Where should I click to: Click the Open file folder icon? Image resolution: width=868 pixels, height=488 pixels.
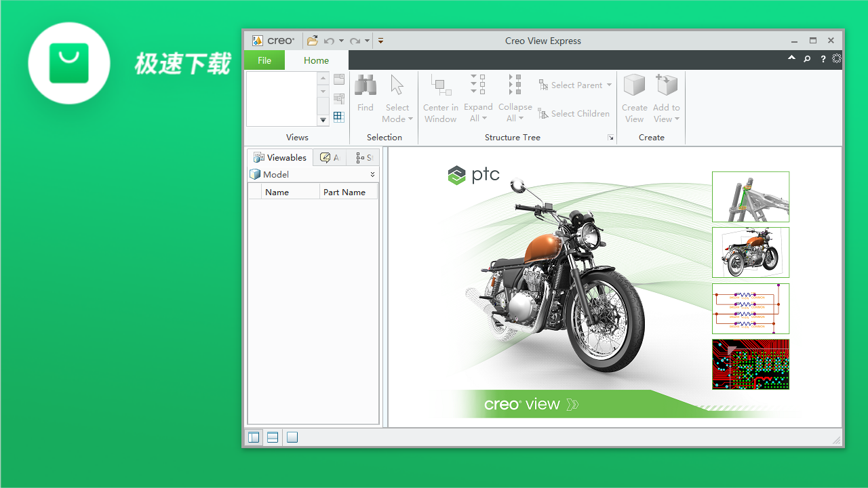(312, 41)
